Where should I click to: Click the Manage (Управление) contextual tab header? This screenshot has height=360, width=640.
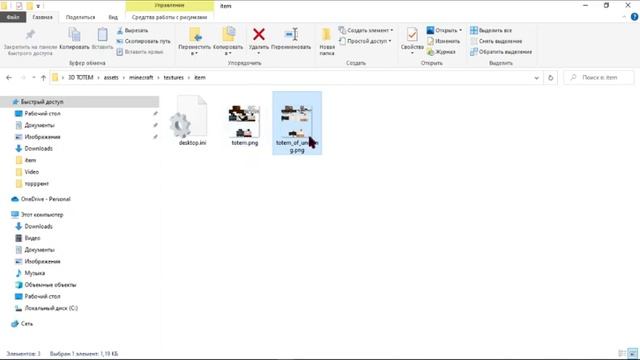pos(169,6)
